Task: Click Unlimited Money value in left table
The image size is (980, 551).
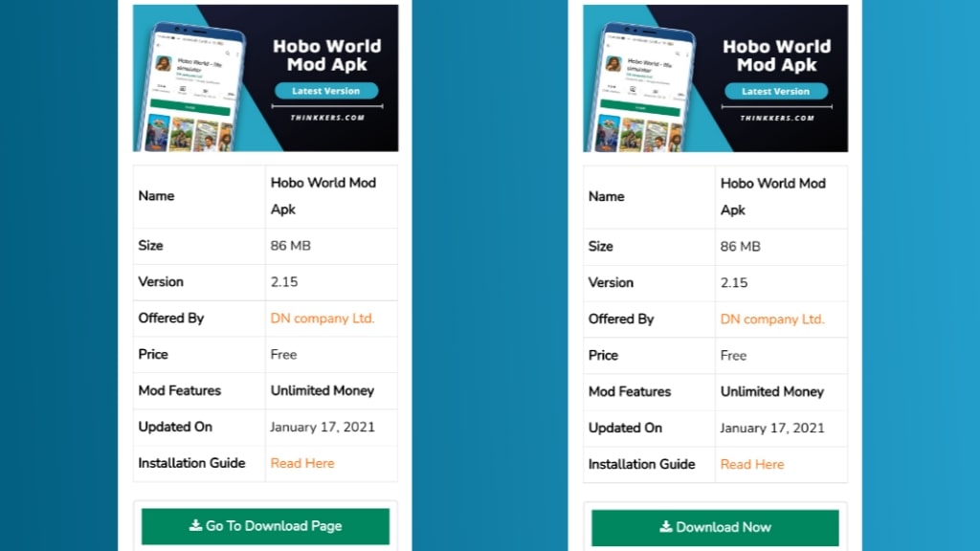Action: pos(323,390)
